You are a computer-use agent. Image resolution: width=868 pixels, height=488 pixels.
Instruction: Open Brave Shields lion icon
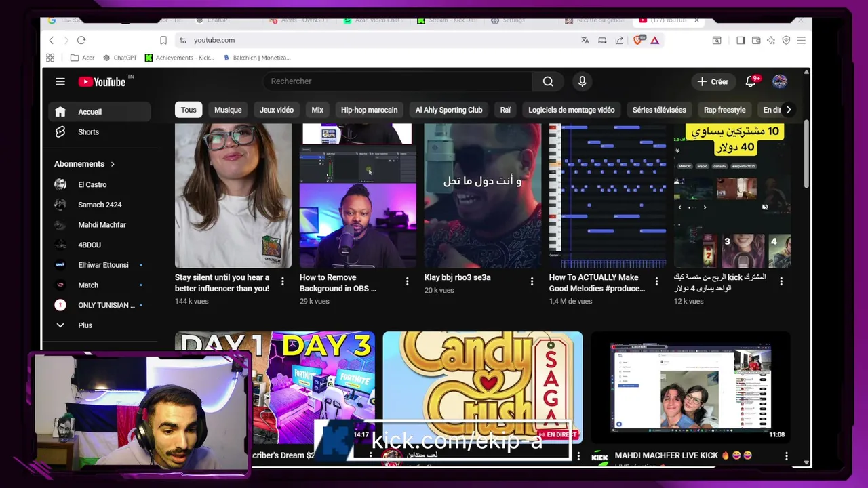pos(639,40)
